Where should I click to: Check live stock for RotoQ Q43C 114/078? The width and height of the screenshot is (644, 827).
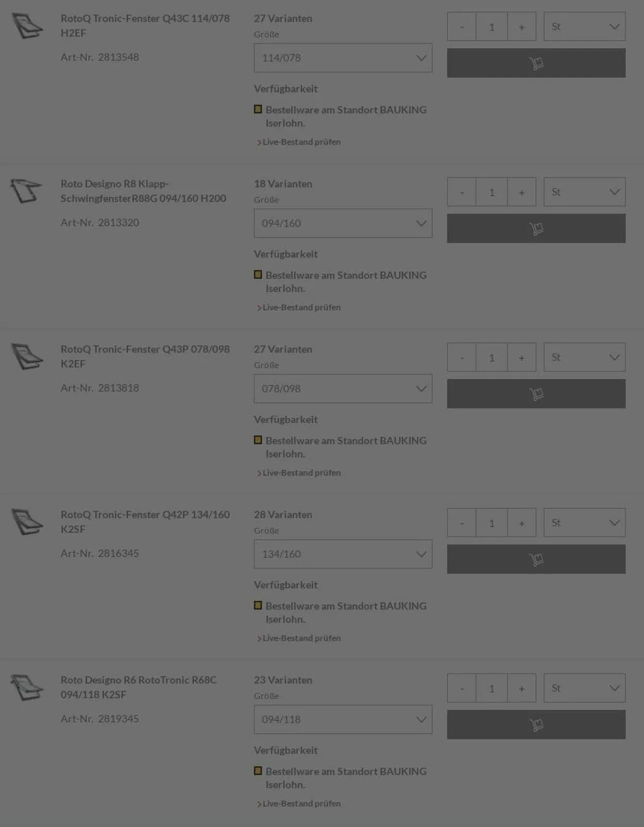point(301,142)
